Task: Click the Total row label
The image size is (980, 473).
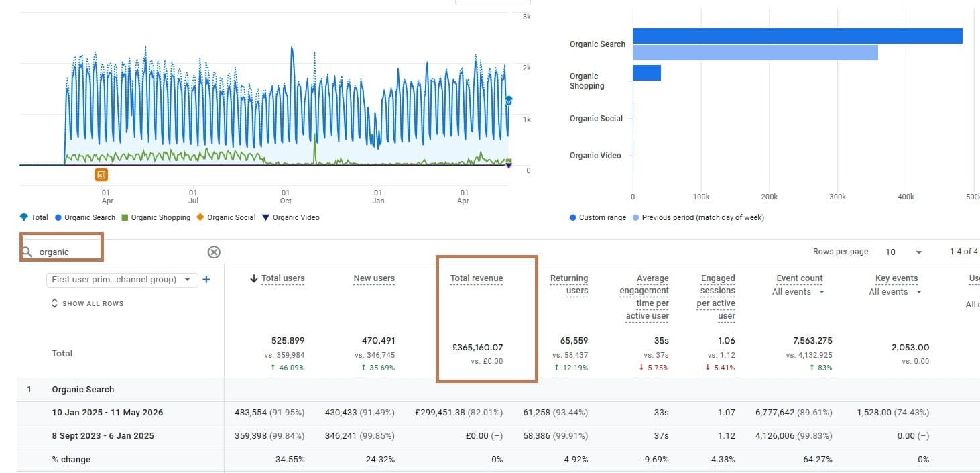Action: tap(62, 354)
